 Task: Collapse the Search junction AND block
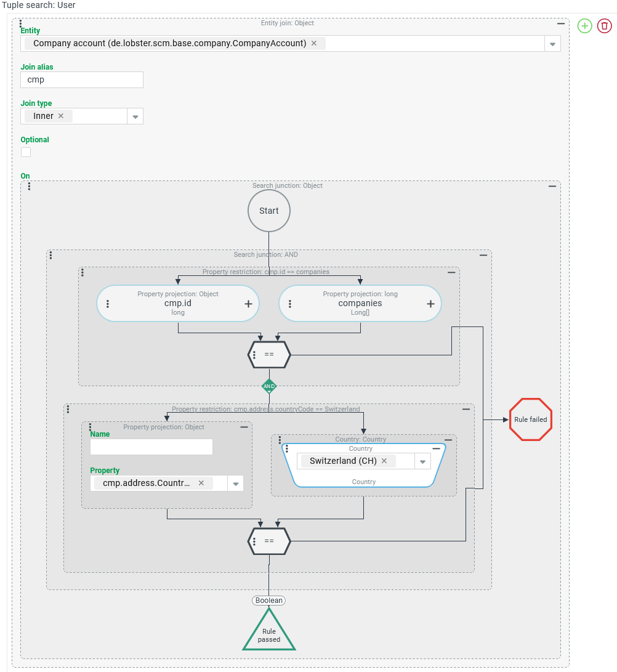coord(483,255)
